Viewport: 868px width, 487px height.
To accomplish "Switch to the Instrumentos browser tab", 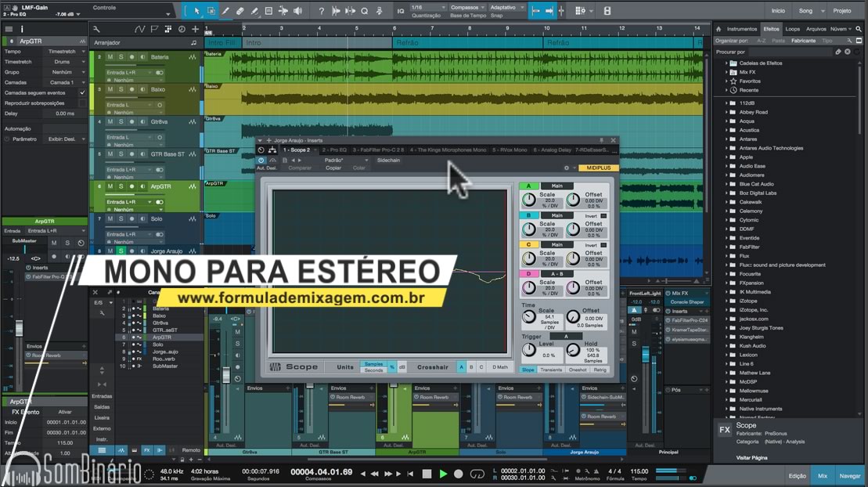I will click(742, 29).
